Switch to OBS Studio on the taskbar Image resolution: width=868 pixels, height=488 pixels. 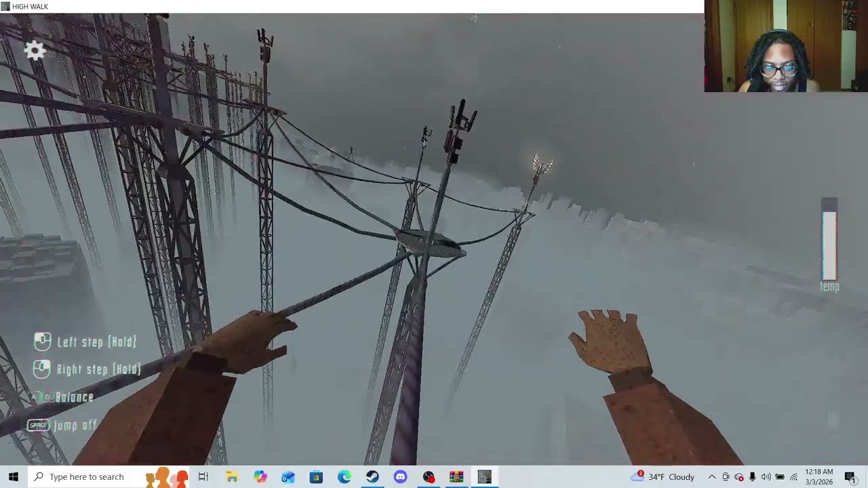point(429,476)
